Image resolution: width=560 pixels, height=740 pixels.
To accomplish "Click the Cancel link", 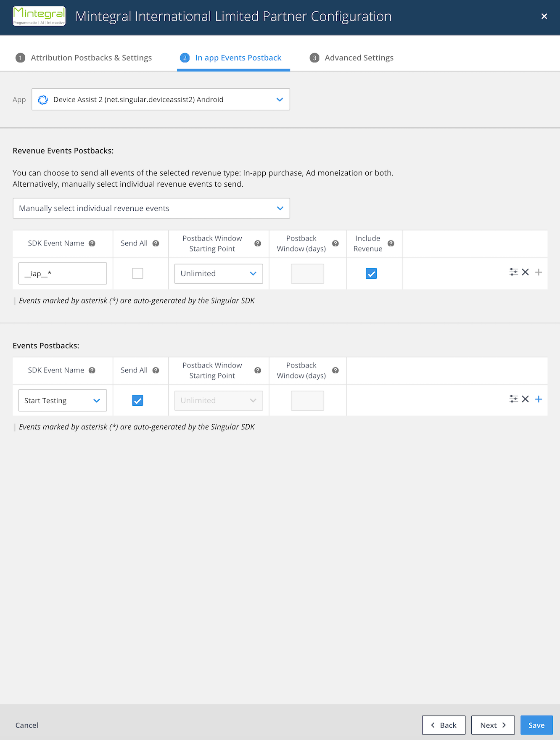I will 27,725.
